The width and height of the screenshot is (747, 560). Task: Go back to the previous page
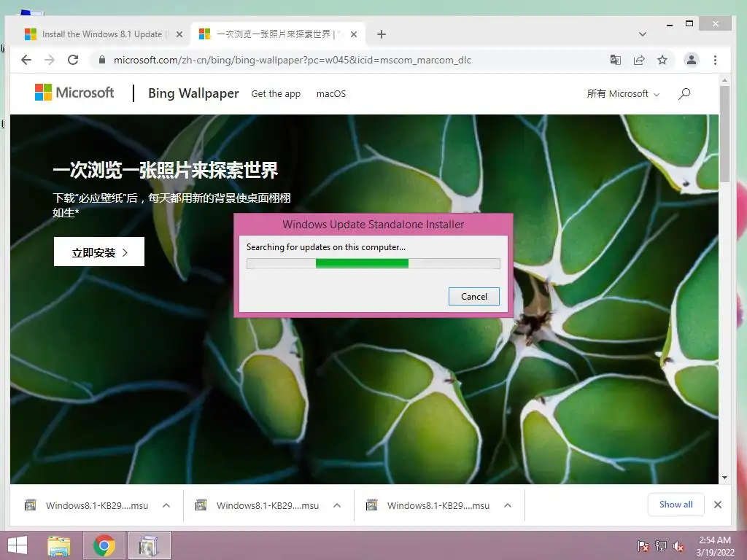tap(26, 60)
